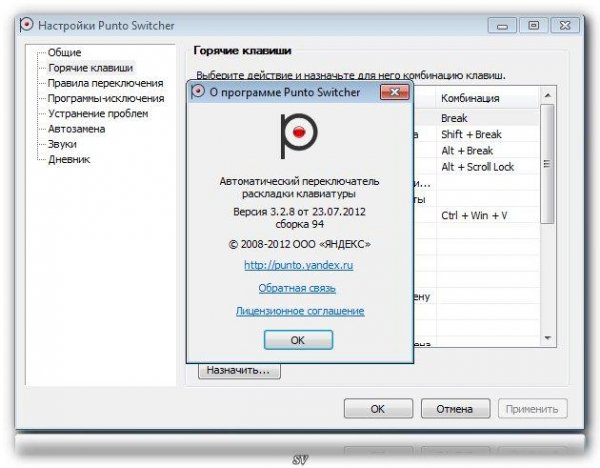The width and height of the screenshot is (600, 468).
Task: Open Правила переключения section
Action: pos(105,83)
